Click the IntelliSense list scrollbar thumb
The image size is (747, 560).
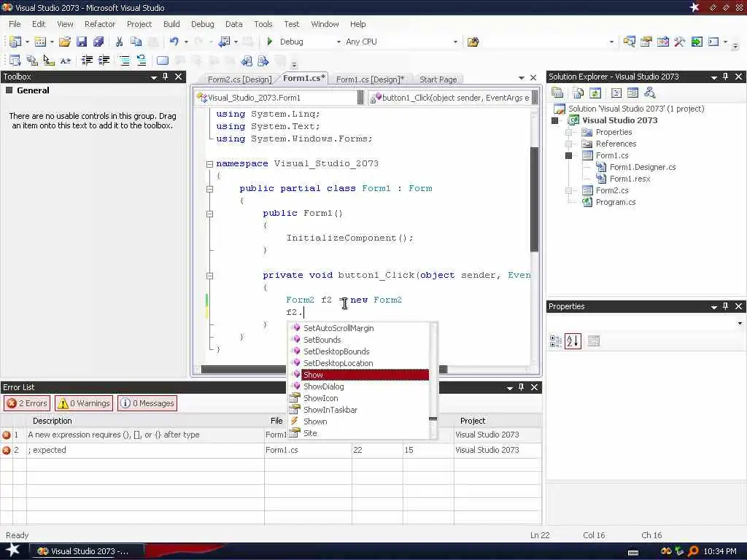(433, 419)
